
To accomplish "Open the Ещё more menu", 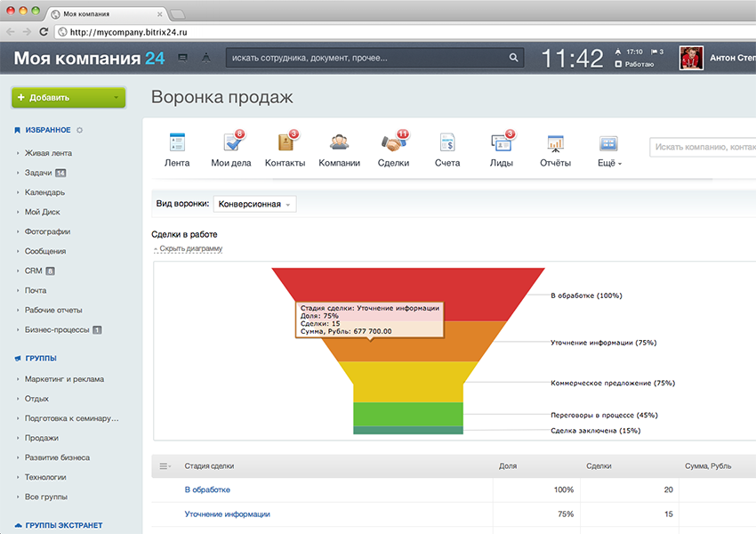I will click(609, 163).
